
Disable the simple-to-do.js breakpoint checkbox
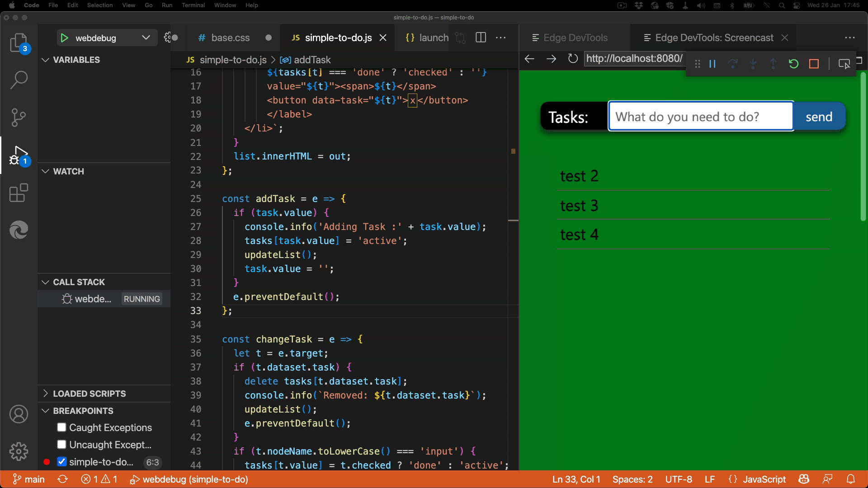pos(62,462)
